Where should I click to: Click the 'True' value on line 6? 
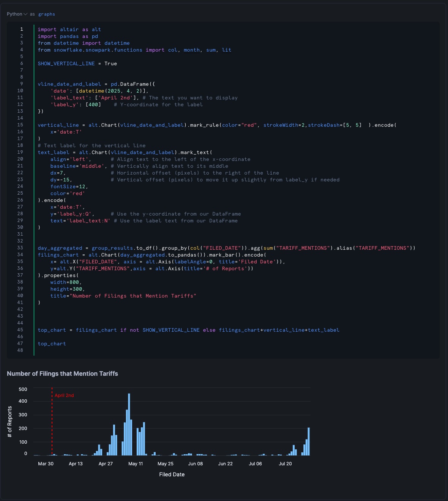(x=110, y=63)
